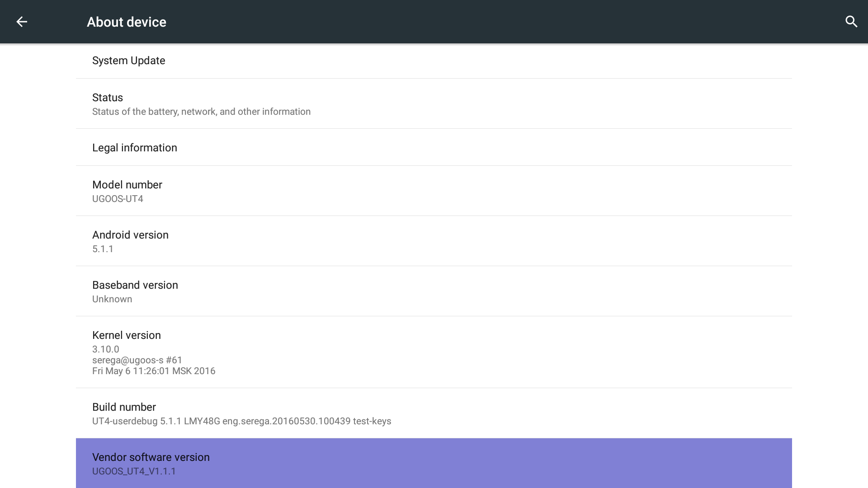Click the kernel build date line
The height and width of the screenshot is (488, 868).
154,371
